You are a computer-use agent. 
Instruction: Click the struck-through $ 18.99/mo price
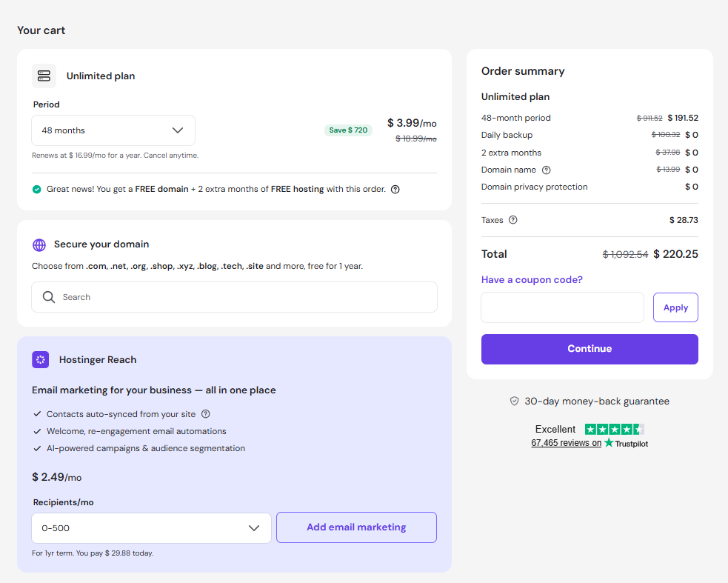(416, 139)
